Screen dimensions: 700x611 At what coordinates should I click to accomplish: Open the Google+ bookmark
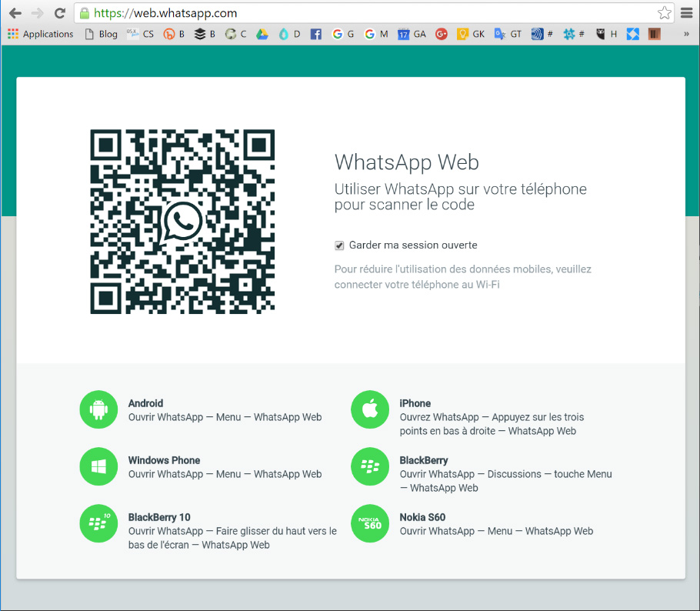coord(441,34)
